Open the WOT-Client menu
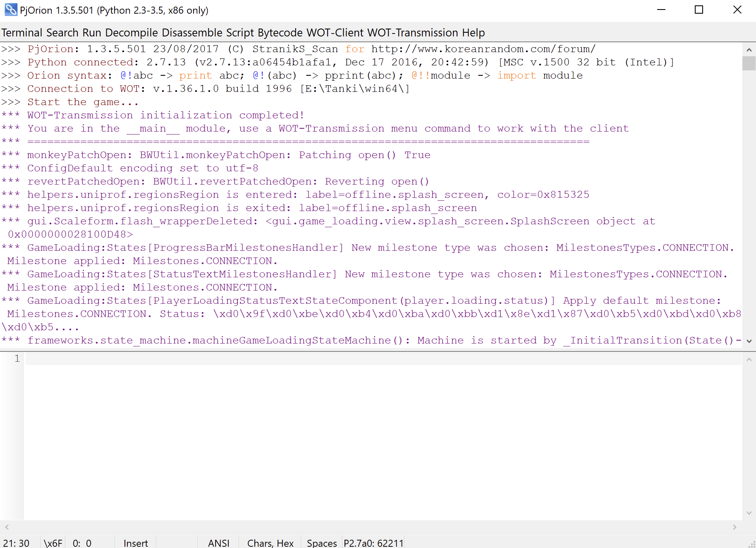756x548 pixels. click(335, 33)
